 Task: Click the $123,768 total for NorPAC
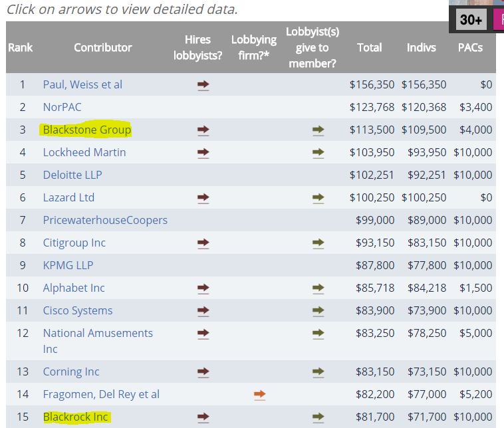pos(372,107)
